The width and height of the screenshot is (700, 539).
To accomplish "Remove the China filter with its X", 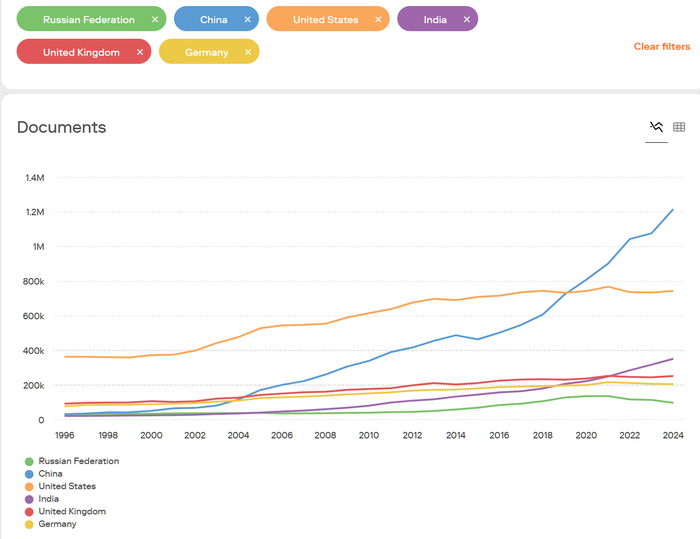I will tap(247, 20).
